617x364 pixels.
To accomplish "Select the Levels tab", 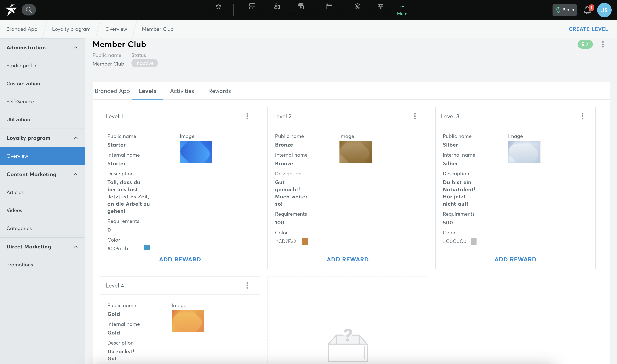I will click(x=147, y=91).
